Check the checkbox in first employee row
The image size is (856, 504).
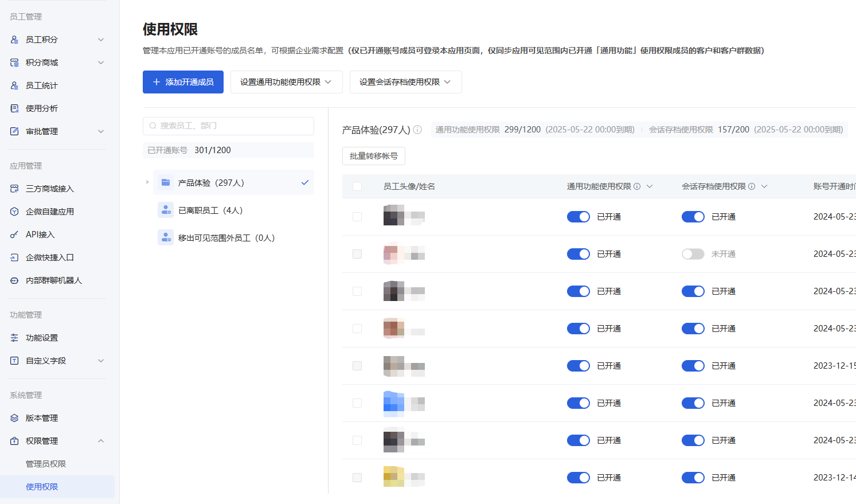point(357,217)
